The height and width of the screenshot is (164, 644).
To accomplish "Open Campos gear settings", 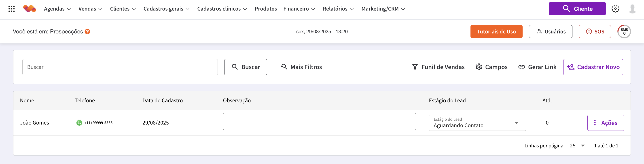I will click(491, 67).
